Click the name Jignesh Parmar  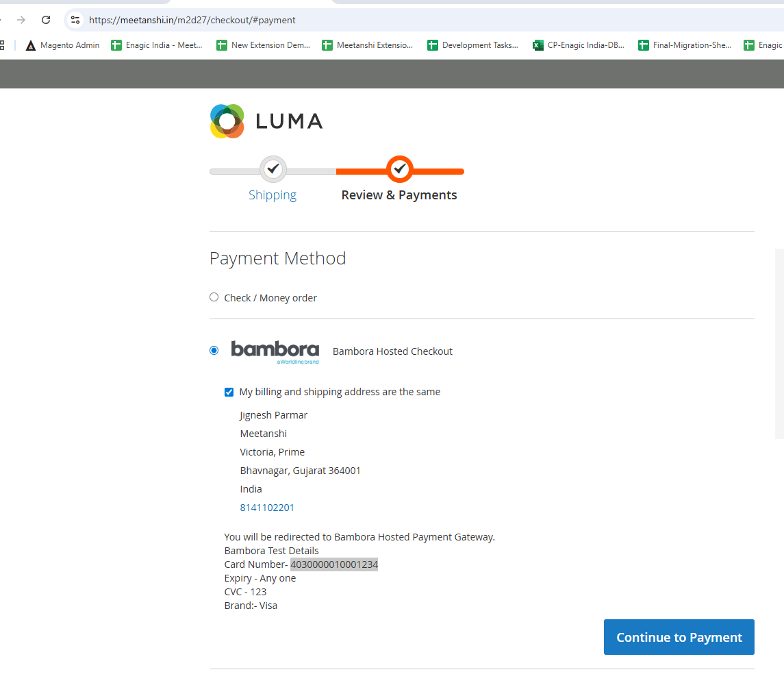pos(273,415)
